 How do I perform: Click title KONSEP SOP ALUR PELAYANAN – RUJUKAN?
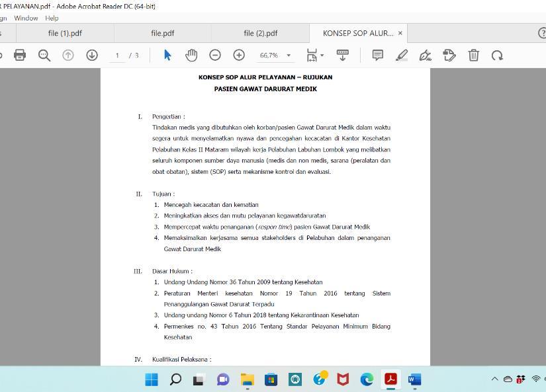point(265,77)
